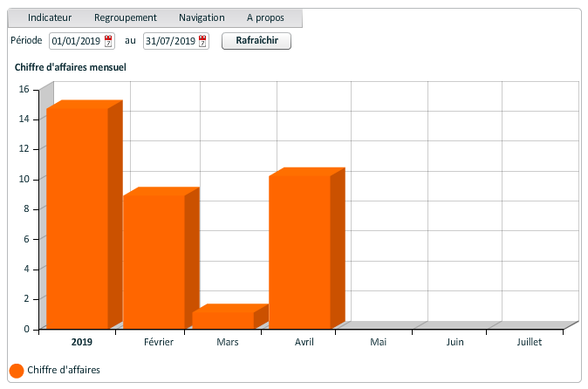
Task: Open calendar picker for end date 31/07/2019
Action: coord(202,41)
